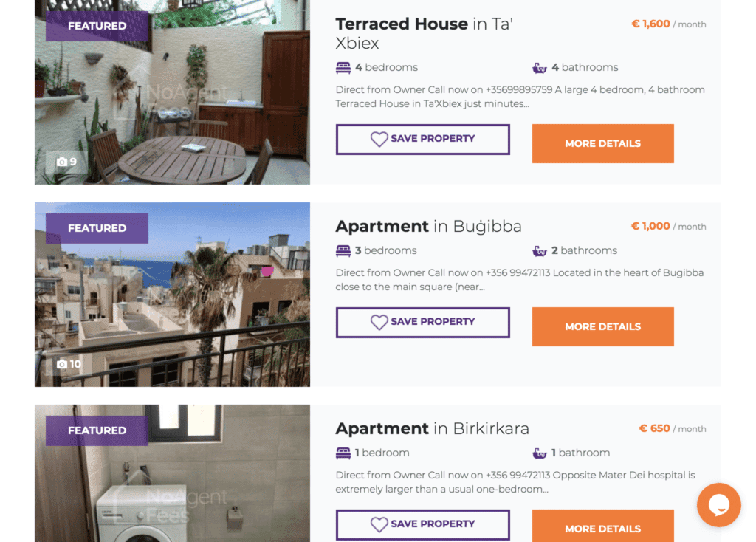Save the Buġibba apartment property

pyautogui.click(x=423, y=323)
